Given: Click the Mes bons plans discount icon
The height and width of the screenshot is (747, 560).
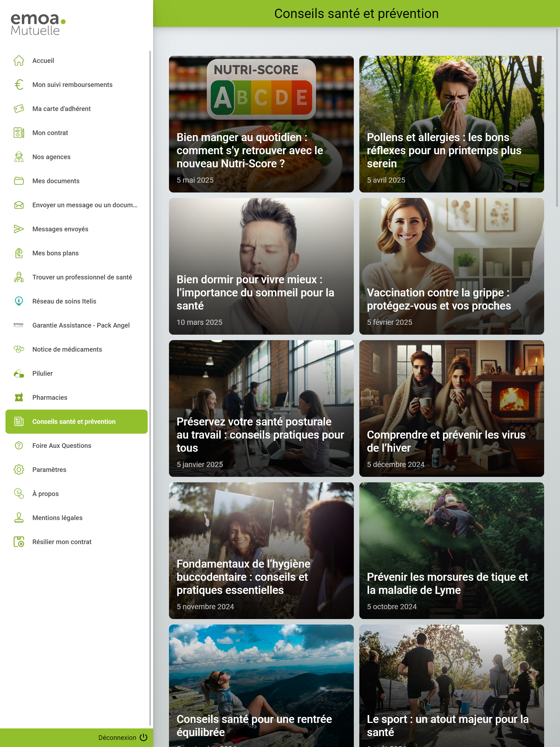Looking at the screenshot, I should click(x=19, y=253).
